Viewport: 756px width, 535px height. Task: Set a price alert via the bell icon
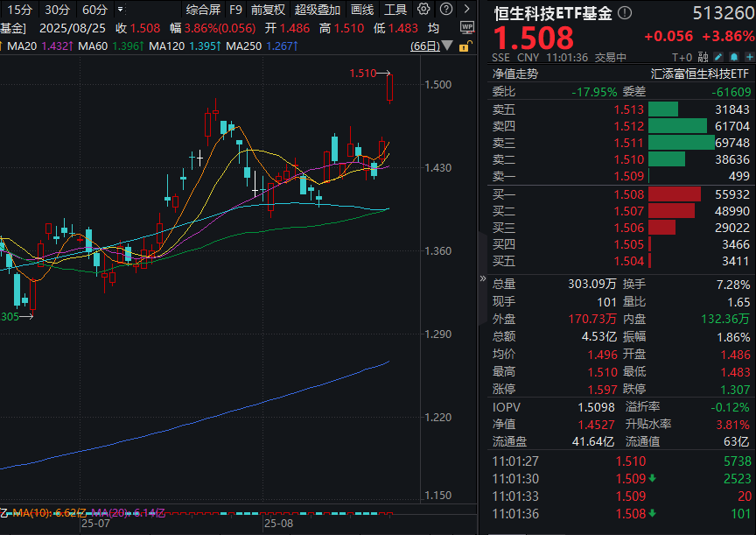735,56
